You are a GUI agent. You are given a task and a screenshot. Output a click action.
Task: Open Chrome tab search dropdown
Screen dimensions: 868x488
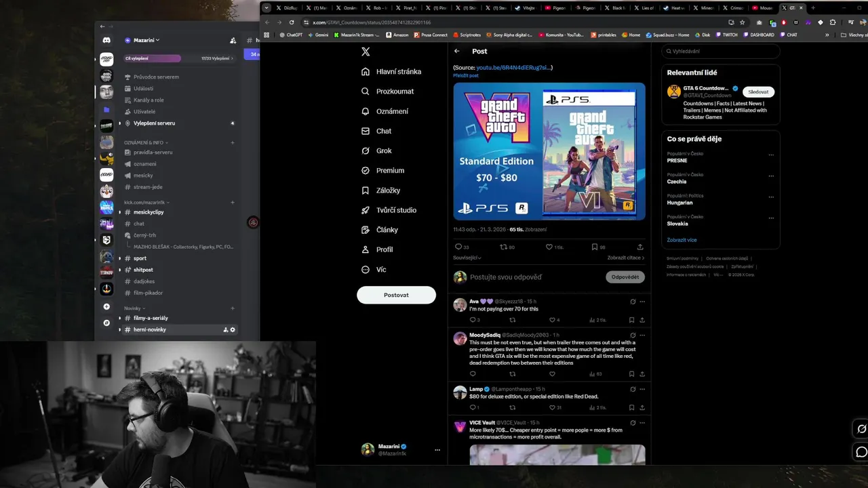coord(267,8)
